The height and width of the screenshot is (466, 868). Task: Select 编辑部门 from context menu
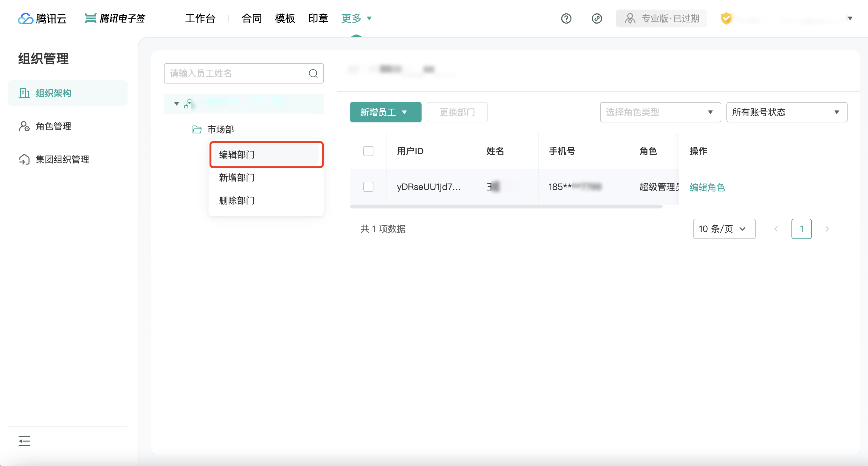coord(266,155)
